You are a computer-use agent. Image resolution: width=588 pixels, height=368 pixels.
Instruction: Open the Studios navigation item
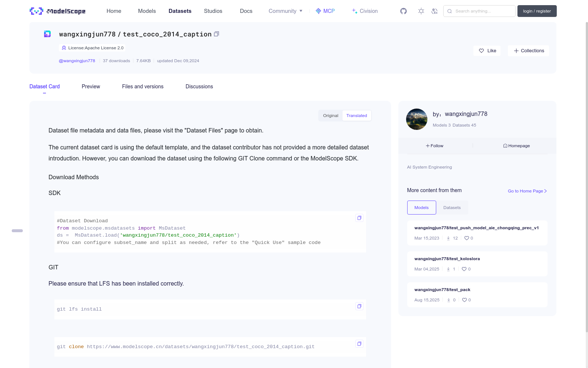(213, 11)
